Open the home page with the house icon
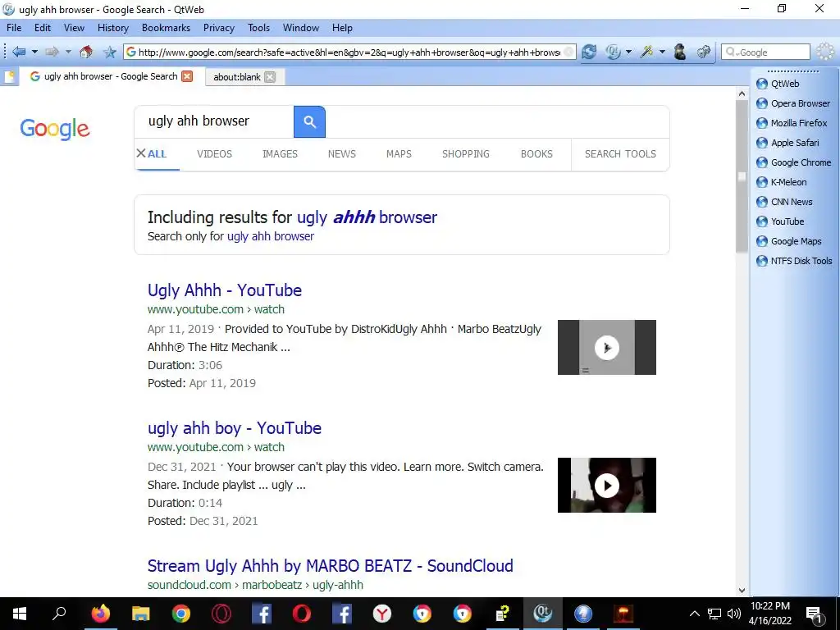840x630 pixels. click(85, 52)
